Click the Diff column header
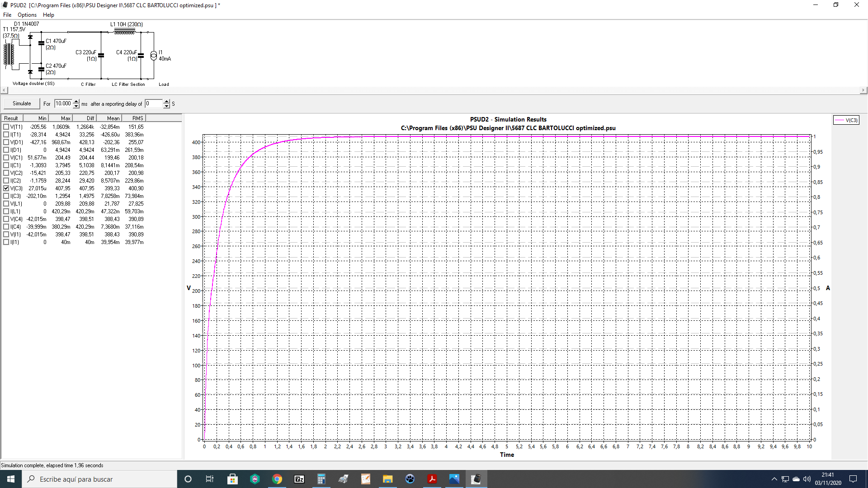The width and height of the screenshot is (868, 488). coord(84,118)
